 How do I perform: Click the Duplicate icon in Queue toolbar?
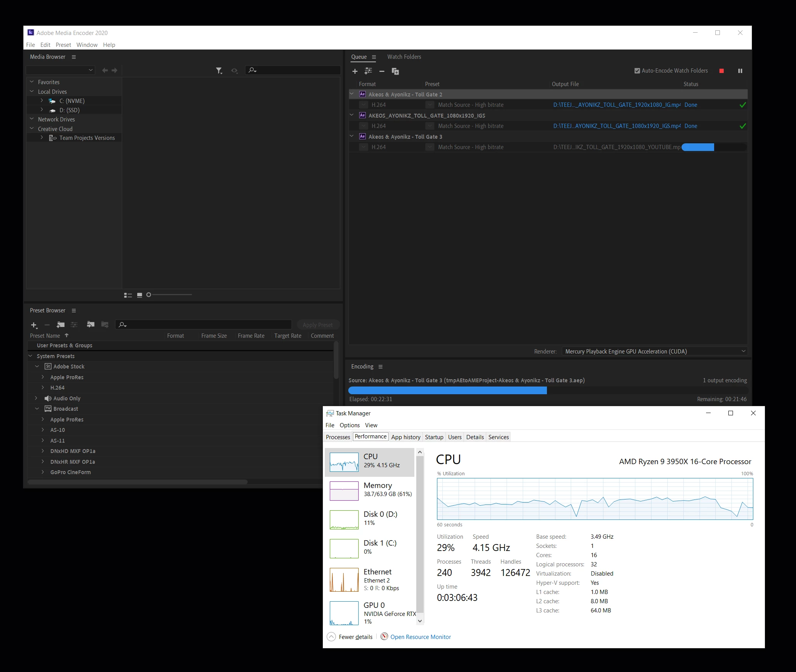(395, 71)
